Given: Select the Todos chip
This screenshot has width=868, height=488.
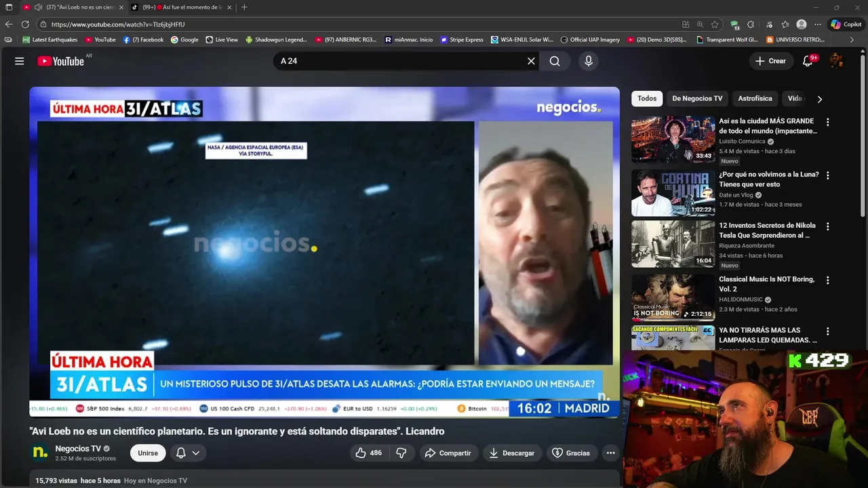Looking at the screenshot, I should point(647,98).
